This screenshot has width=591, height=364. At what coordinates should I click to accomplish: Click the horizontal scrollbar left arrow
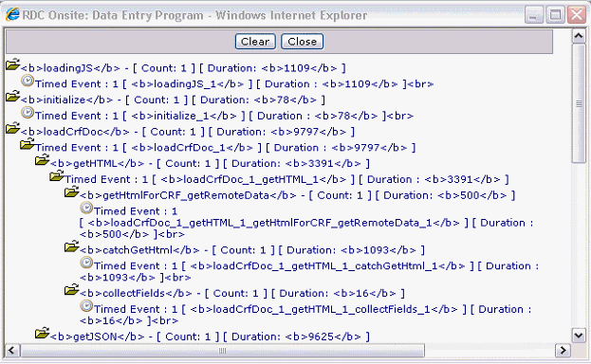click(x=12, y=351)
